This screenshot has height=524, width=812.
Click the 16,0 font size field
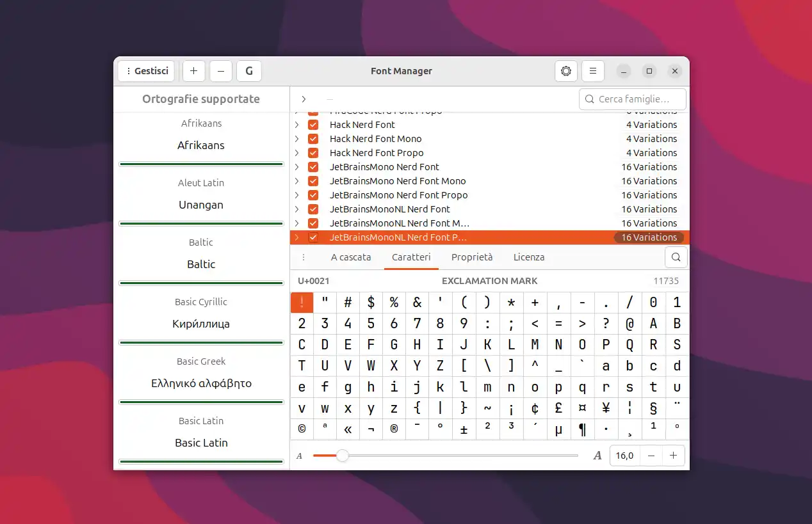click(x=624, y=456)
